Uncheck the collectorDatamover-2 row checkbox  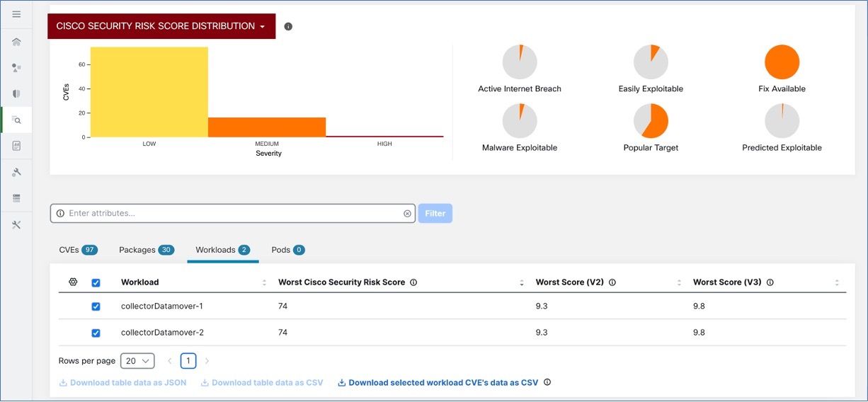tap(96, 333)
